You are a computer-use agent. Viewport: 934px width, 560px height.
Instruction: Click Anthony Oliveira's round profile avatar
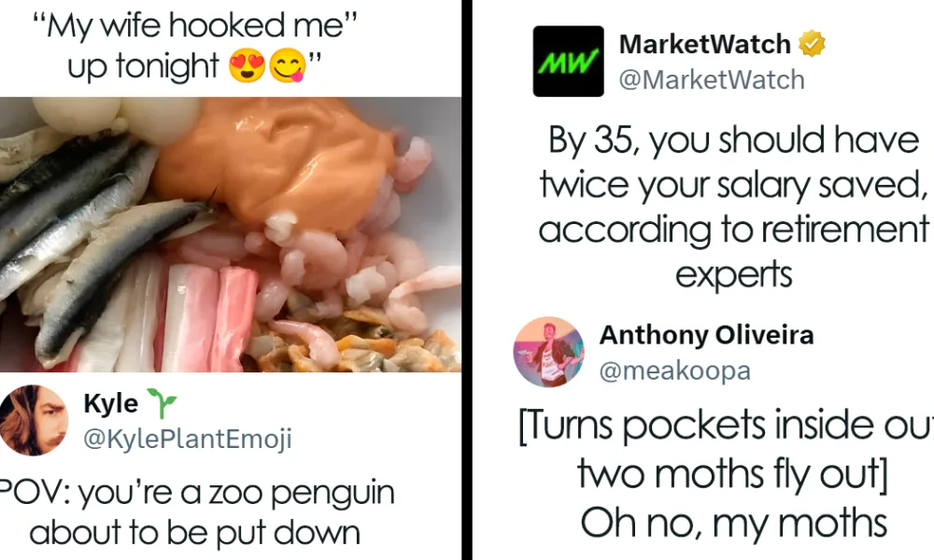tap(548, 352)
